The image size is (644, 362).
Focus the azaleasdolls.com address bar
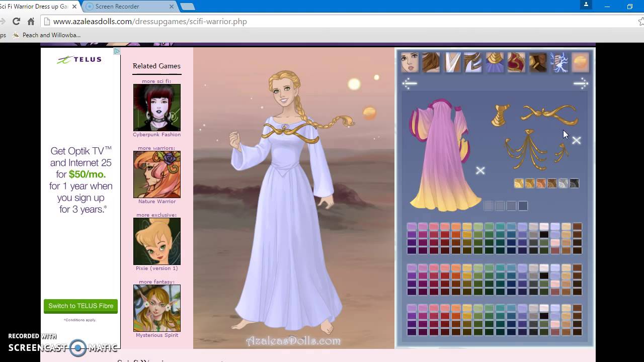(x=337, y=22)
